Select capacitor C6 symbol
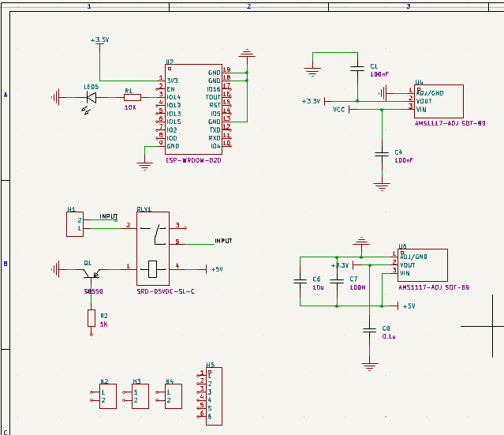The width and height of the screenshot is (504, 435). click(x=301, y=282)
